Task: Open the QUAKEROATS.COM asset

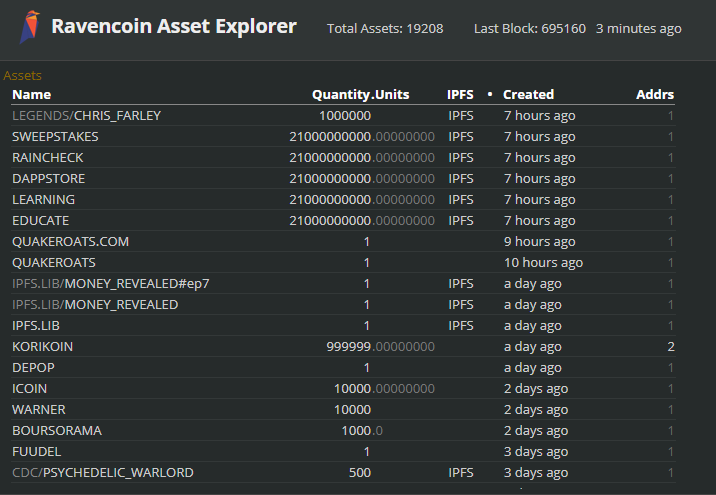Action: tap(70, 242)
